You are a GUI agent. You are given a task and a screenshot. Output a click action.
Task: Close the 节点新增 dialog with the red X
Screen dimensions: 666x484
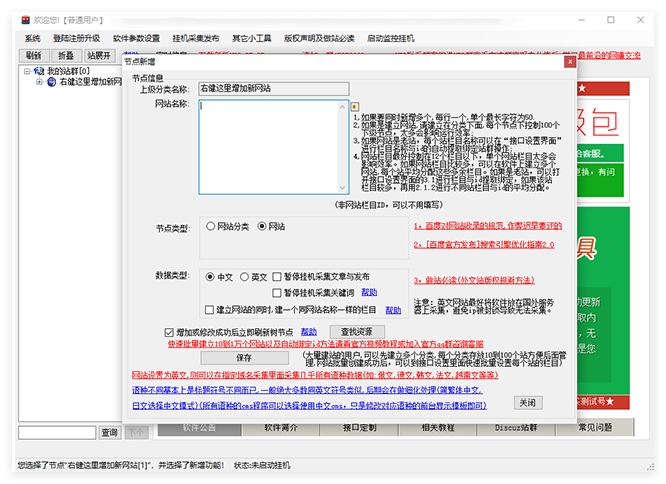pyautogui.click(x=569, y=61)
